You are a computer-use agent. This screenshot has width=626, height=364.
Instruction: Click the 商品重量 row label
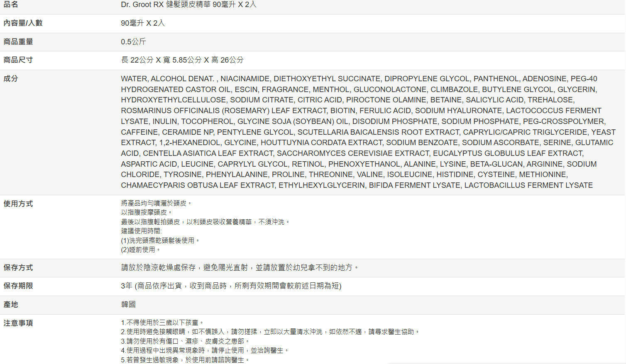point(18,42)
